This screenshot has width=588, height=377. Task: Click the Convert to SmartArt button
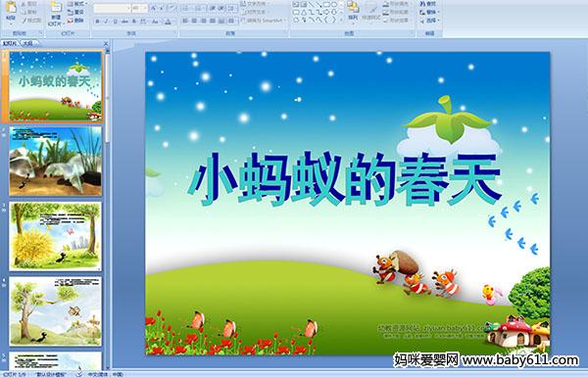(265, 21)
